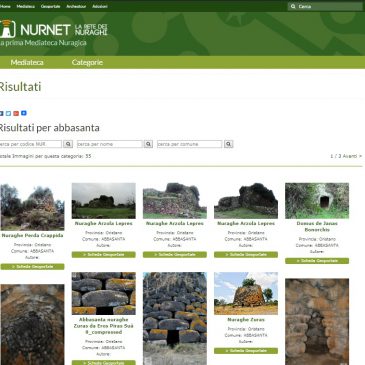The height and width of the screenshot is (365, 365).
Task: Open Arzola Lepres thumbnail with gray sky and field
Action: point(104,201)
